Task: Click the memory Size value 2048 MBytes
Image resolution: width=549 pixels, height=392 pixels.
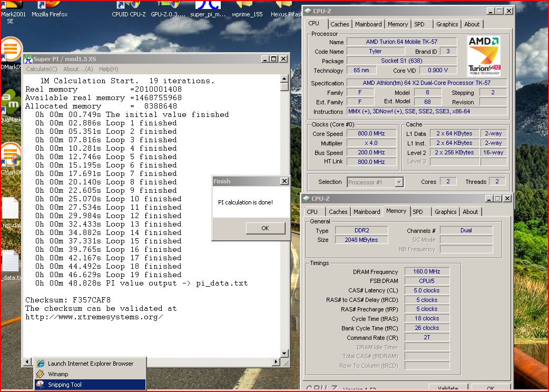Action: tap(361, 240)
